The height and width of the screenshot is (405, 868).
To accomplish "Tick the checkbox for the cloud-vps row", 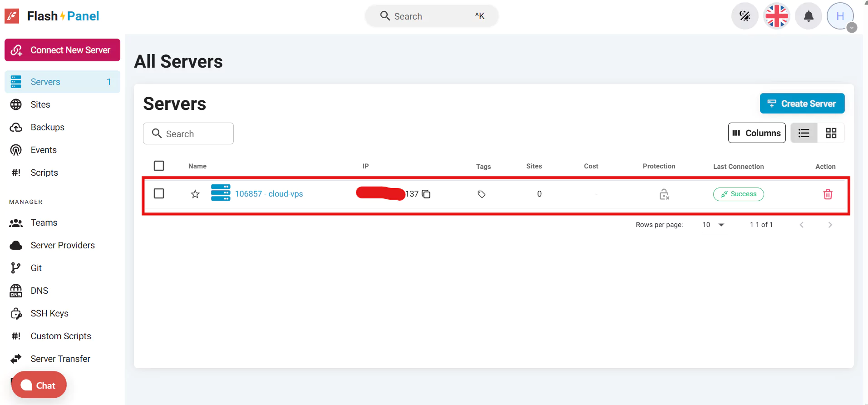I will (159, 194).
